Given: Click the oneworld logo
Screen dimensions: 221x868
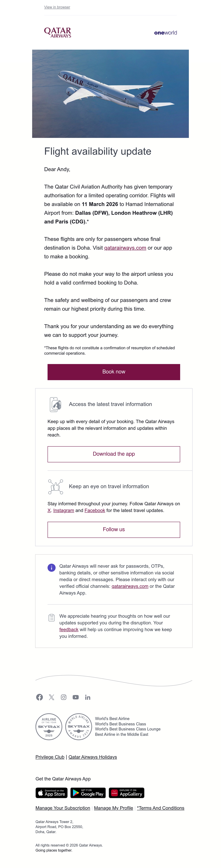Looking at the screenshot, I should pyautogui.click(x=165, y=33).
